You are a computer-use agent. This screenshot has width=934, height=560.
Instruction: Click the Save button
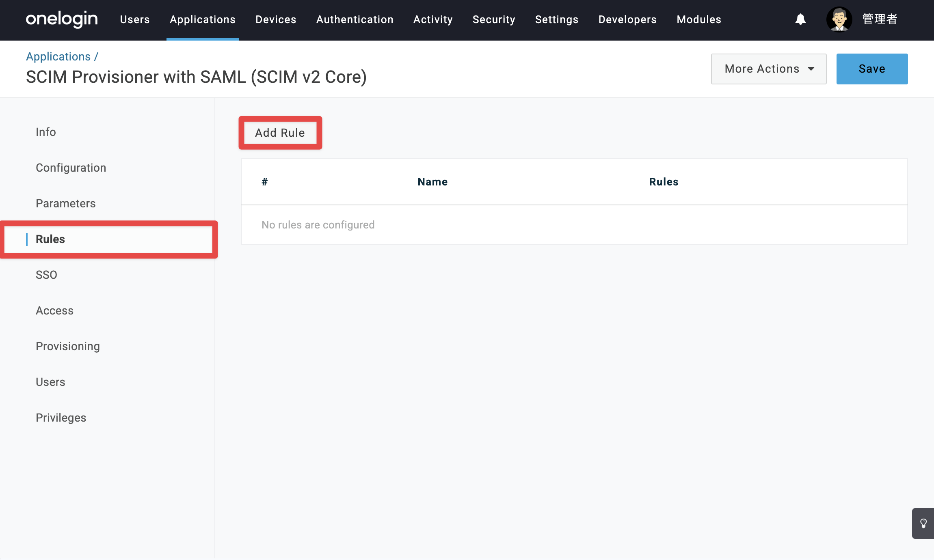[x=872, y=69]
